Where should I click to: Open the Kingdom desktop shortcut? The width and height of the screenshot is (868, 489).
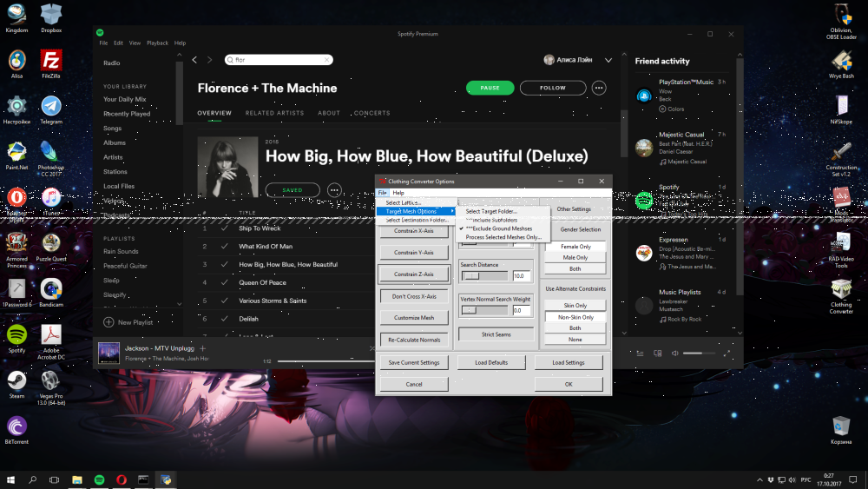pyautogui.click(x=16, y=18)
